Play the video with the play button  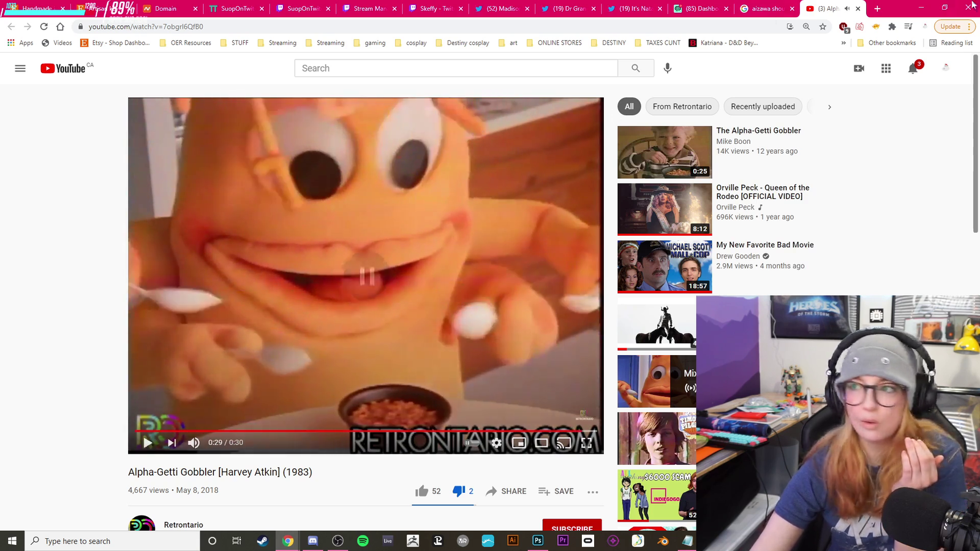click(x=148, y=443)
